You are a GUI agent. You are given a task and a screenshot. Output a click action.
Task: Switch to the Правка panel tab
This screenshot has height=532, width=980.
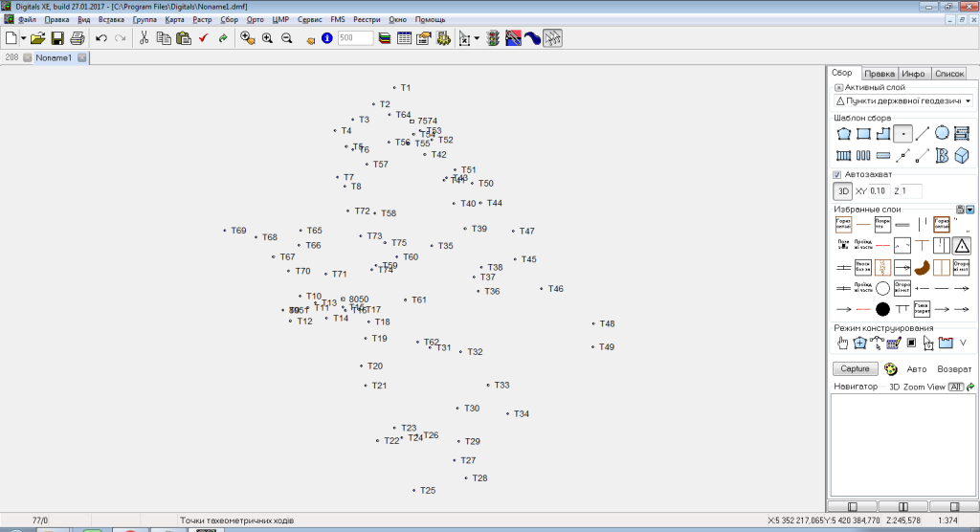[880, 74]
